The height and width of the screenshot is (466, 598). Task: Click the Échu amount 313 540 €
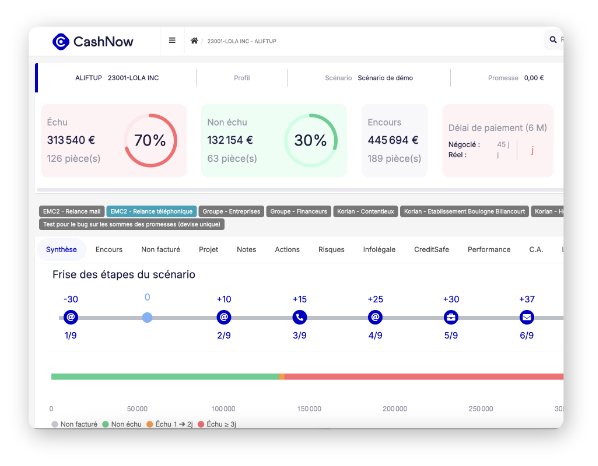click(x=71, y=140)
